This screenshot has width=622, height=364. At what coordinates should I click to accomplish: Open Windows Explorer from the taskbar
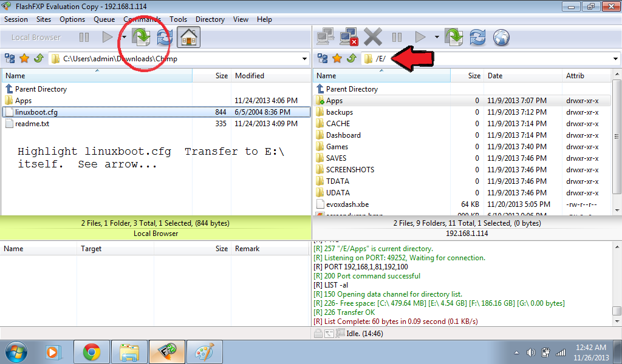point(129,352)
